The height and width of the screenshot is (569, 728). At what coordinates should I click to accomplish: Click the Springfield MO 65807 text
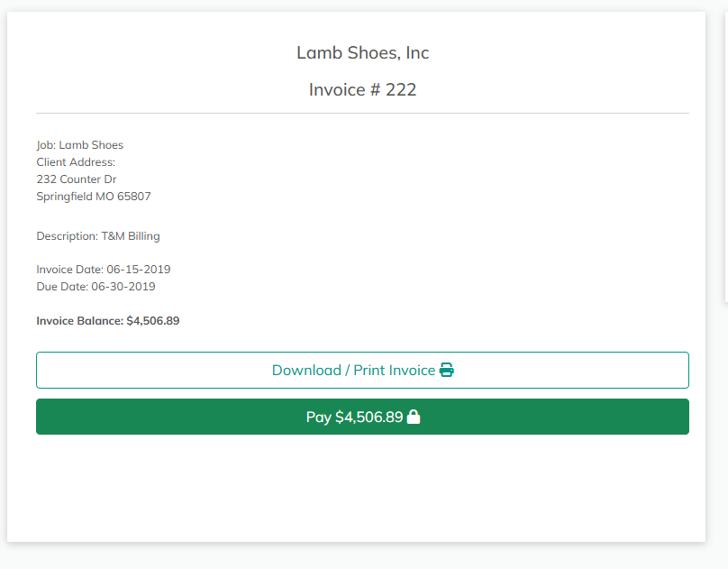coord(94,197)
